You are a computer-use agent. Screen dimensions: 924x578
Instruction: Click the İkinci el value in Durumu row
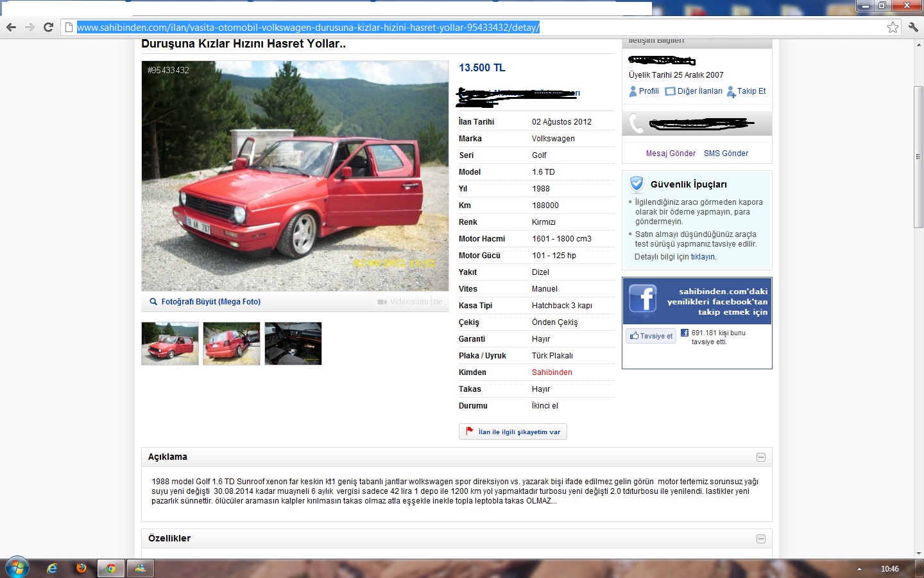(545, 406)
